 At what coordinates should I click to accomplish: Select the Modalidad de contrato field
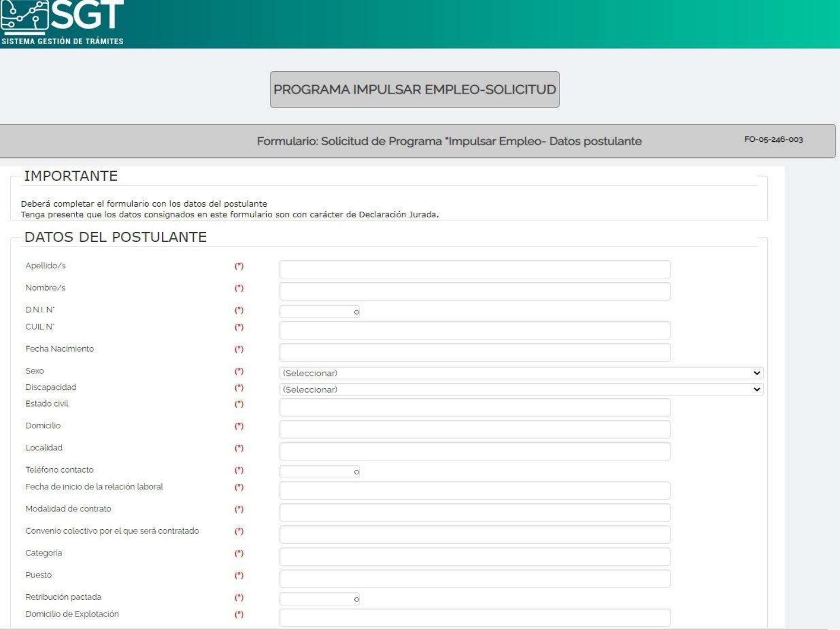pos(474,512)
